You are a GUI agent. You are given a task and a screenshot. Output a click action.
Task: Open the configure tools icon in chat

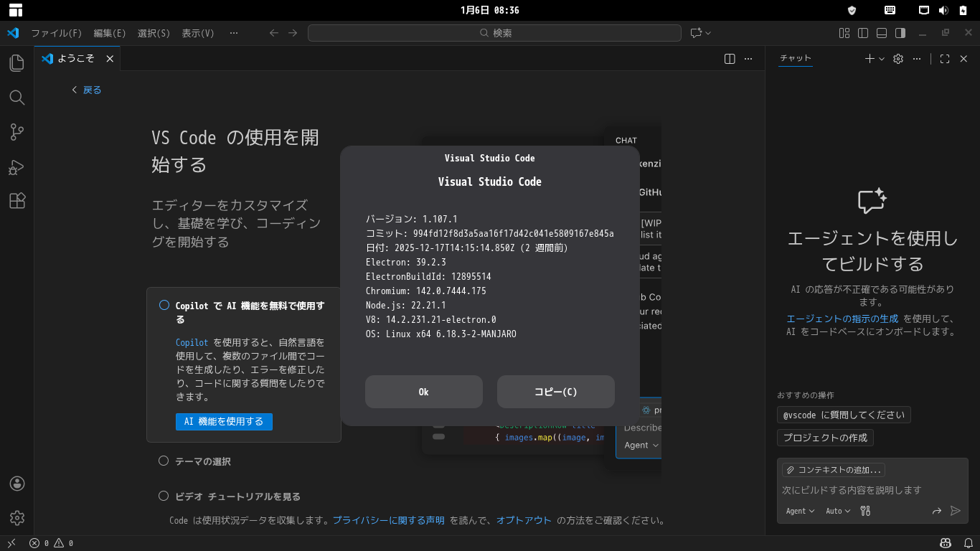pyautogui.click(x=865, y=511)
